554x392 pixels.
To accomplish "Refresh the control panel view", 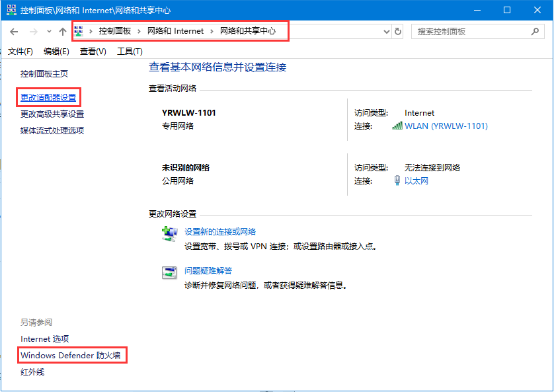I will pyautogui.click(x=397, y=32).
